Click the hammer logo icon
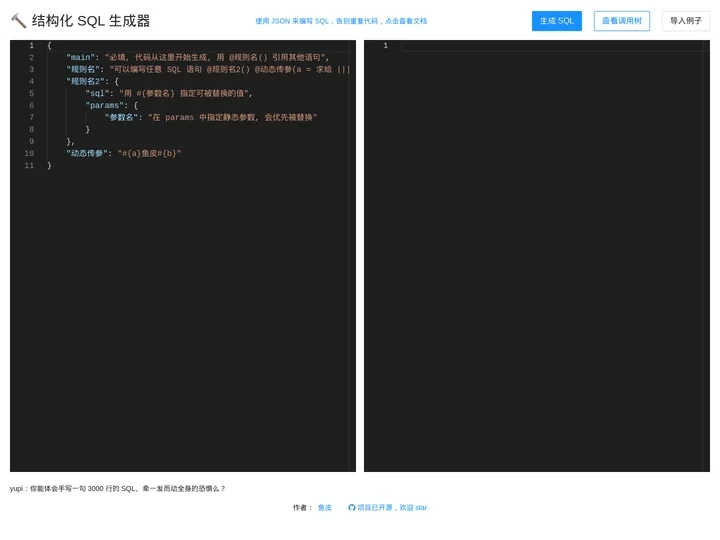 (18, 21)
